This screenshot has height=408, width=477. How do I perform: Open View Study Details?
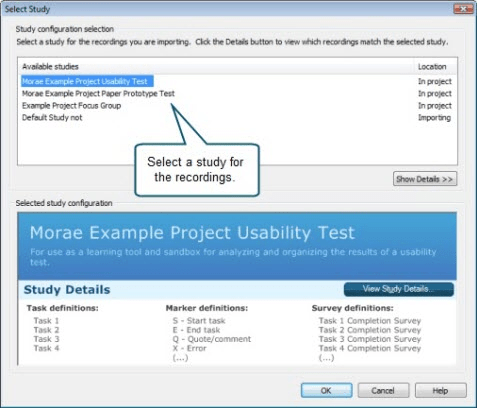point(399,289)
